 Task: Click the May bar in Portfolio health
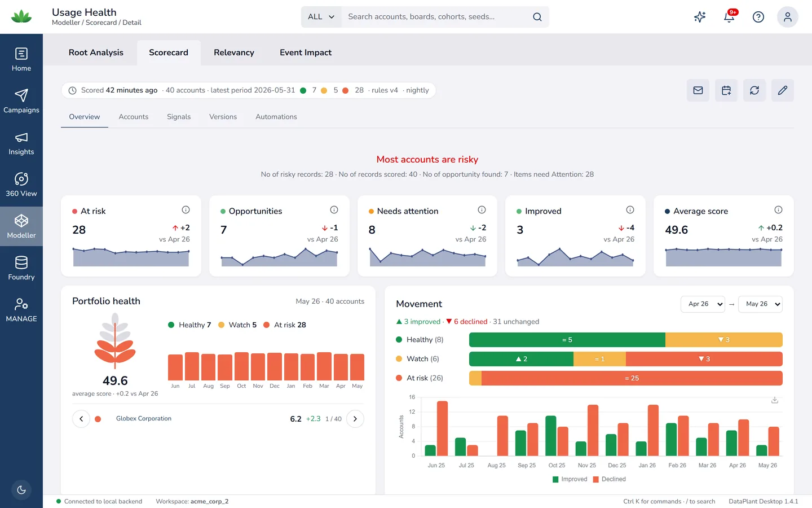(357, 367)
